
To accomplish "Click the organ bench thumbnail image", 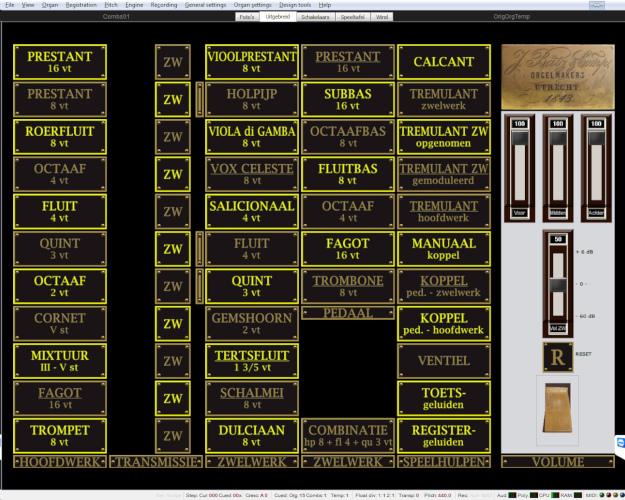I will 557,410.
